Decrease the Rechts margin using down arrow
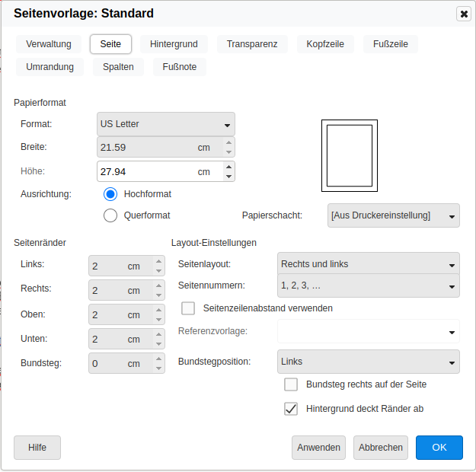The height and width of the screenshot is (472, 476). [158, 295]
